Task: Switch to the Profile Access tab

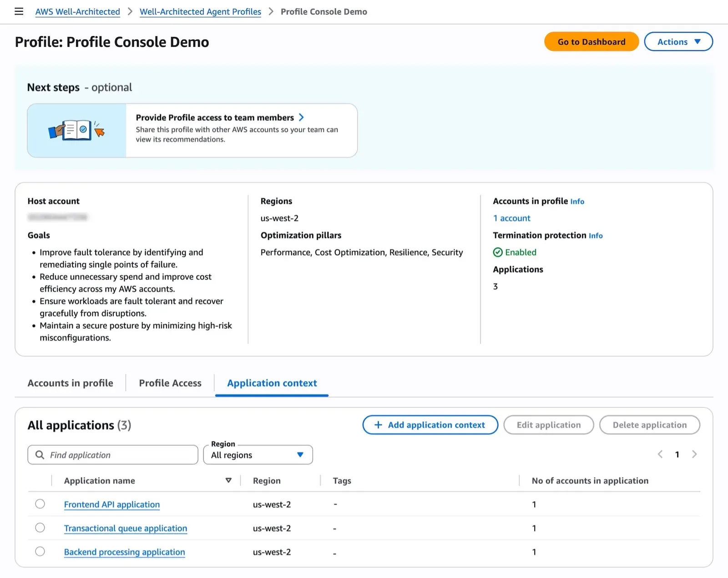Action: click(170, 383)
